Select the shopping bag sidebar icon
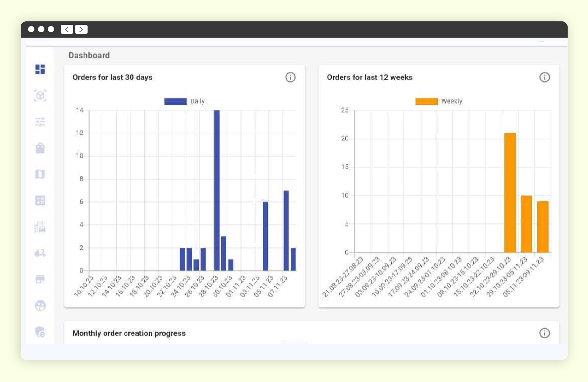Viewport: 588px width, 382px height. pos(40,148)
